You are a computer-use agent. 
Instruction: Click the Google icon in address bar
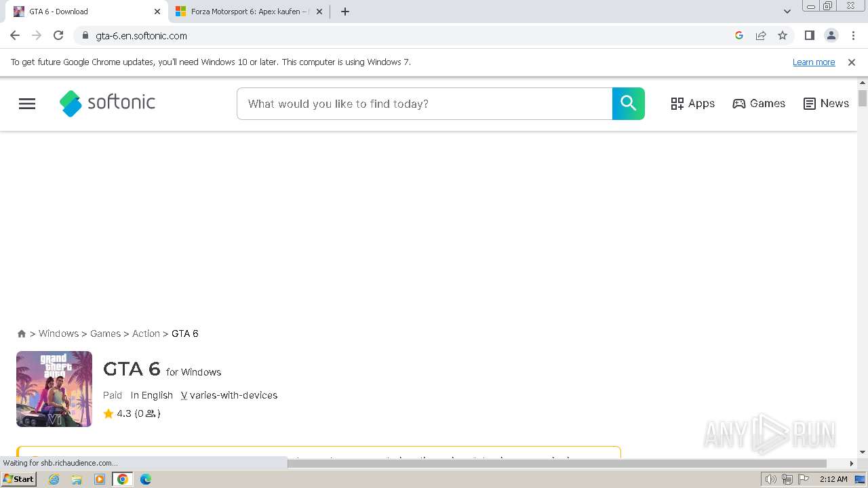[x=739, y=35]
